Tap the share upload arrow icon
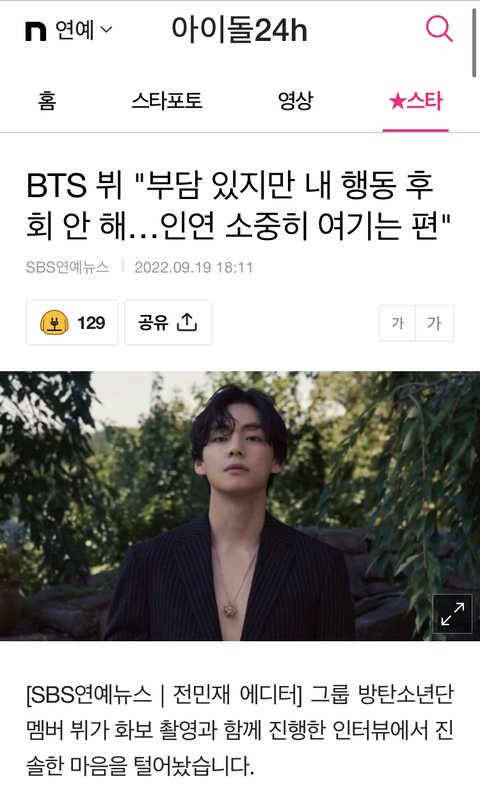 187,322
